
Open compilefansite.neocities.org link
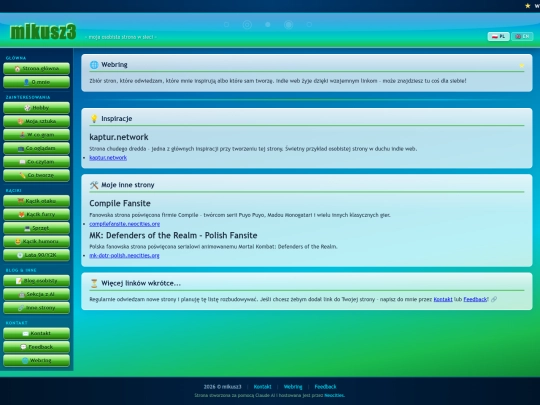click(x=125, y=224)
